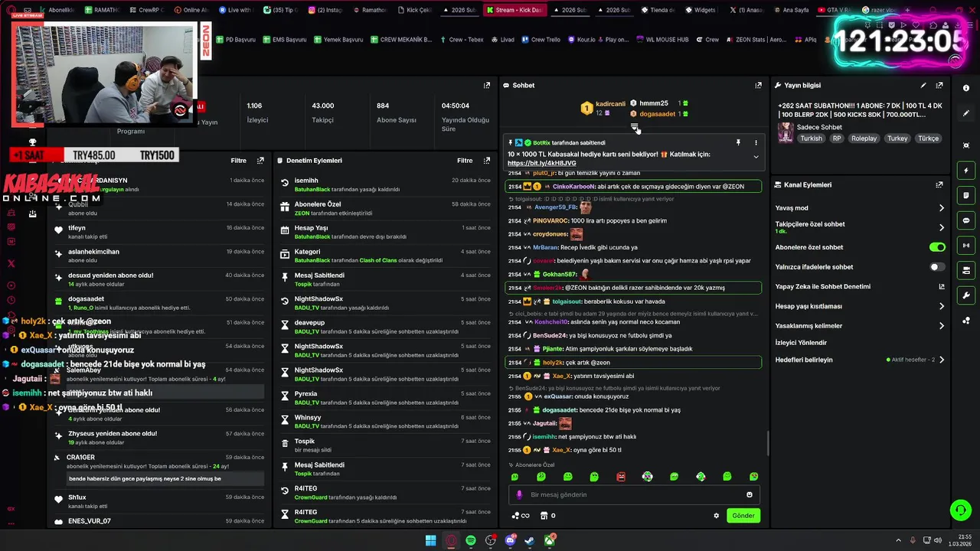The image size is (980, 551).
Task: Open the bit.ly link in pinned message
Action: (x=541, y=163)
